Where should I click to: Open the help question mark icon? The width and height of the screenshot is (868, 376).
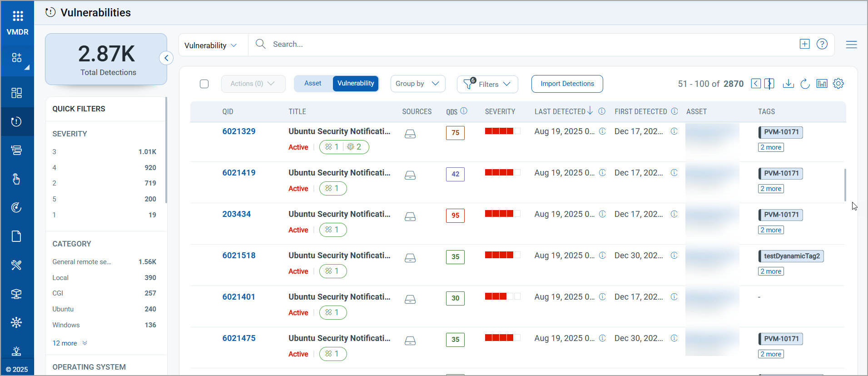click(822, 44)
